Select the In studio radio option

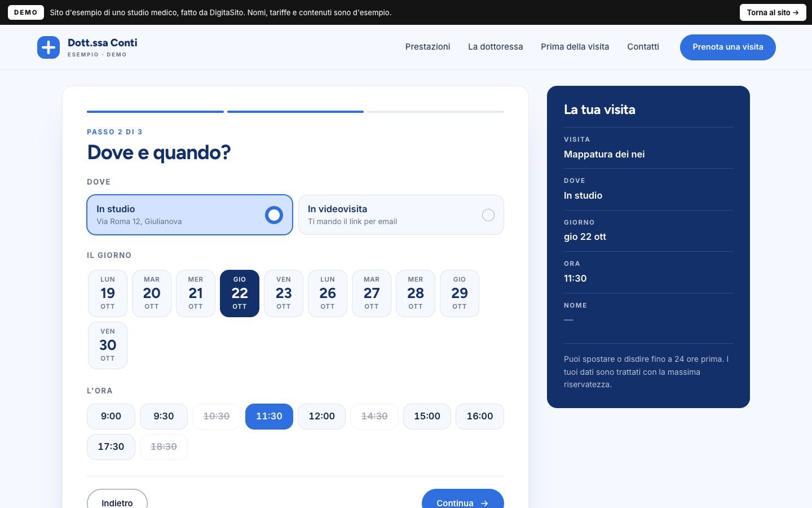tap(189, 215)
